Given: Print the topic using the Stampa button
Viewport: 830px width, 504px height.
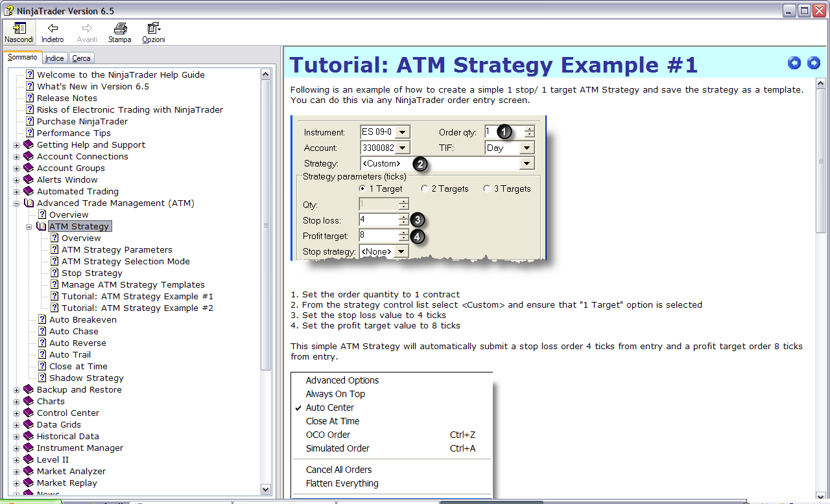Looking at the screenshot, I should (x=119, y=32).
